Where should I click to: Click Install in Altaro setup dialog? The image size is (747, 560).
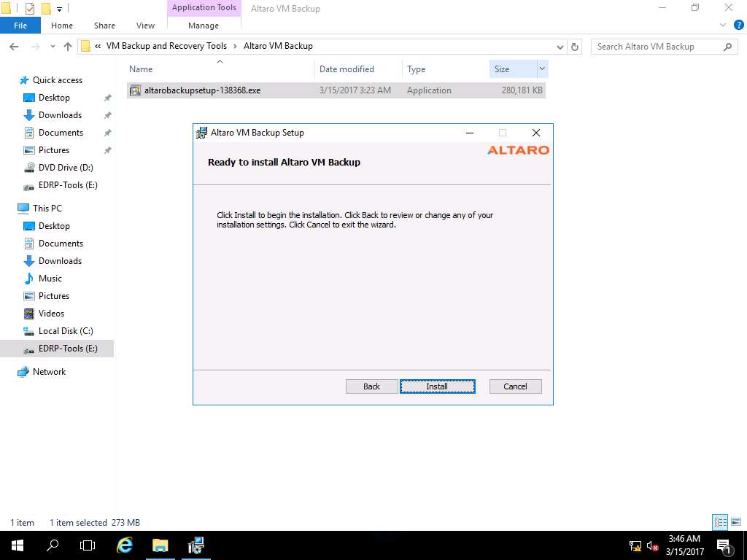click(x=438, y=386)
